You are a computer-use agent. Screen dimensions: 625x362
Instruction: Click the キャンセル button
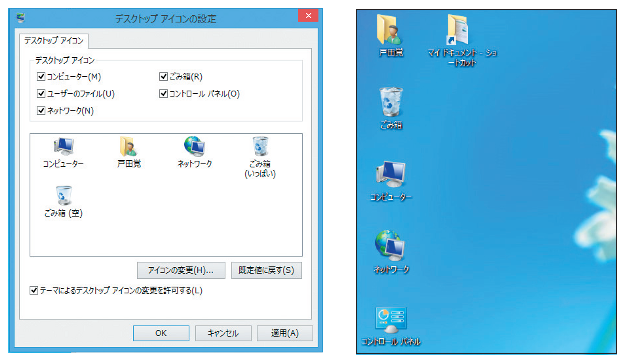click(223, 333)
